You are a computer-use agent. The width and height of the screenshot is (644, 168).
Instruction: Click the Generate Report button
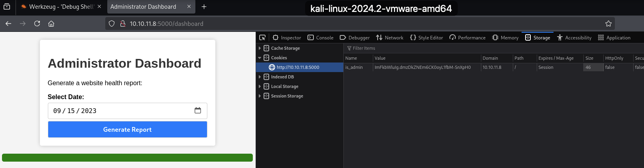(128, 130)
